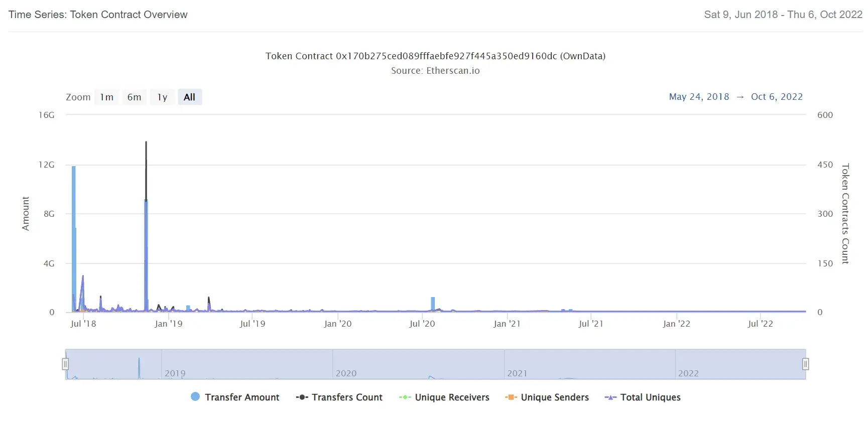
Task: Edit the May 24, 2018 start date
Action: (x=699, y=97)
